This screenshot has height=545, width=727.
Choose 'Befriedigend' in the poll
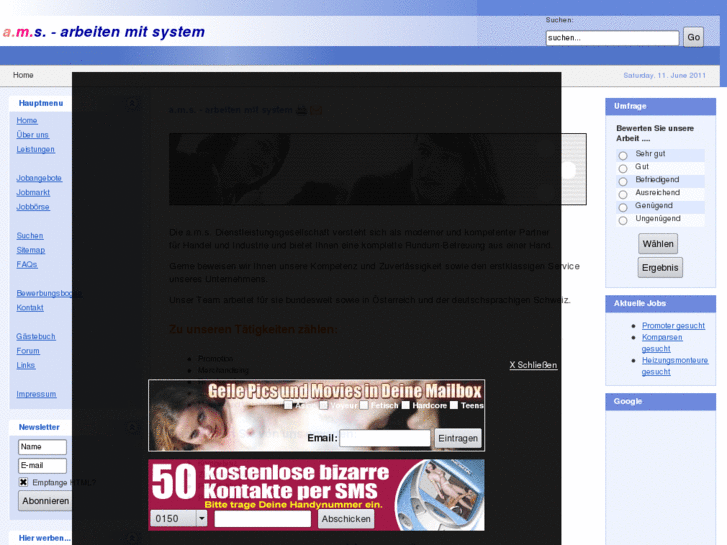click(x=623, y=181)
